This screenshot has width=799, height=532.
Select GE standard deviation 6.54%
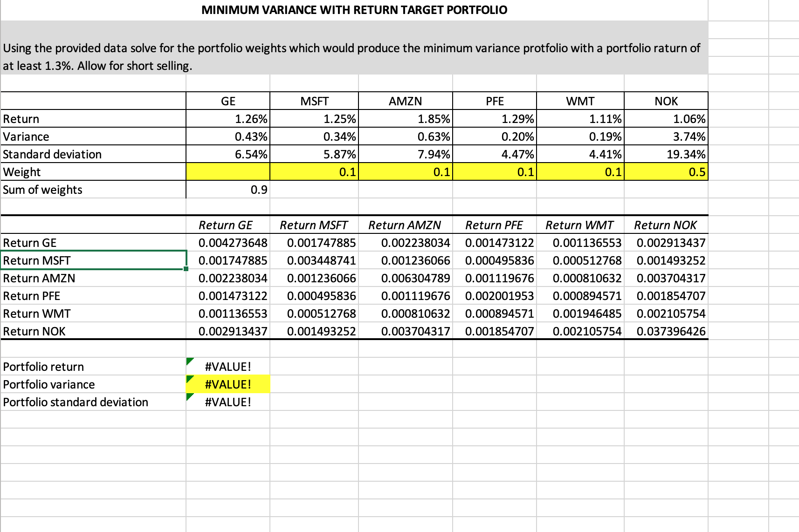(x=228, y=154)
